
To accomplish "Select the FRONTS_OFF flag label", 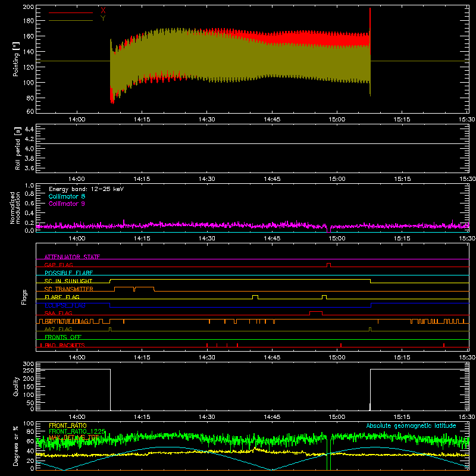I will [x=63, y=337].
